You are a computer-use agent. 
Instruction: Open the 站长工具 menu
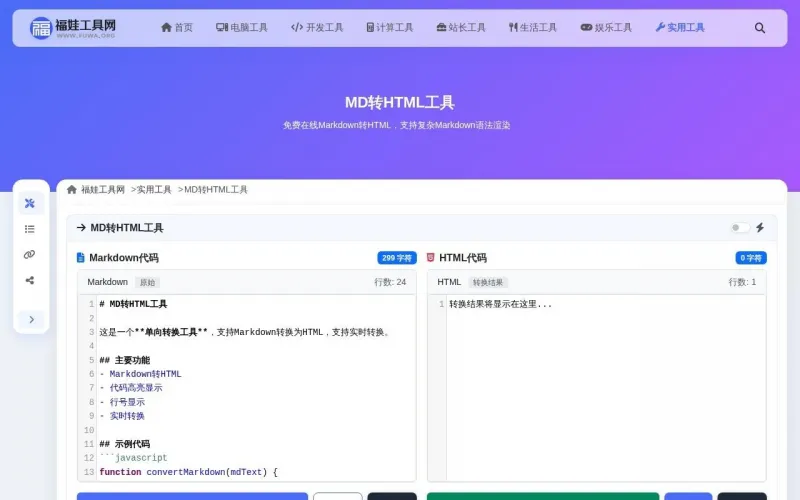pyautogui.click(x=461, y=28)
